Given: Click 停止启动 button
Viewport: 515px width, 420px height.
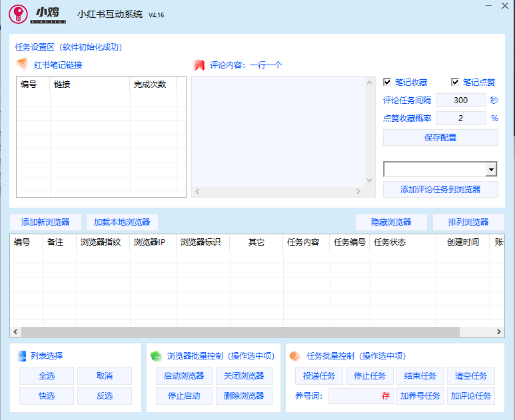Looking at the screenshot, I should click(184, 396).
